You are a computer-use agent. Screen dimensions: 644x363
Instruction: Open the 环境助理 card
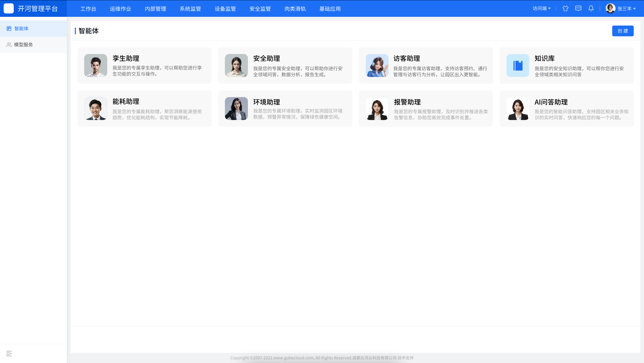tap(285, 109)
